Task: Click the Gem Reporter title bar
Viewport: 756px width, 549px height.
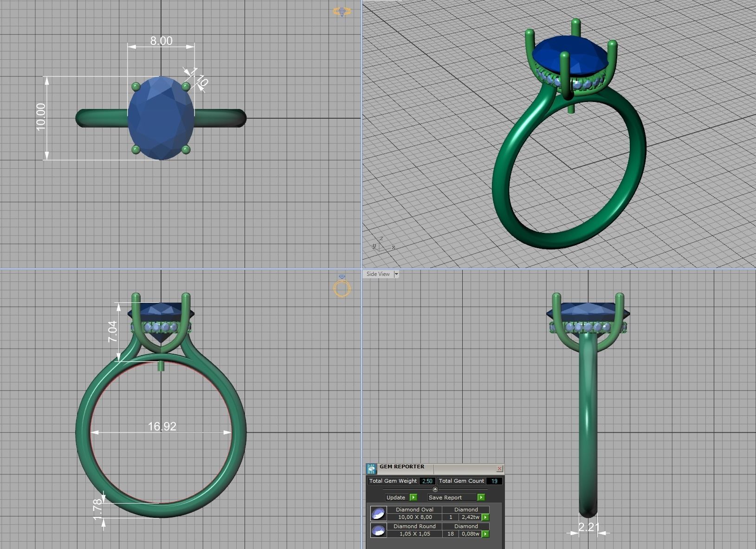Action: (x=435, y=468)
